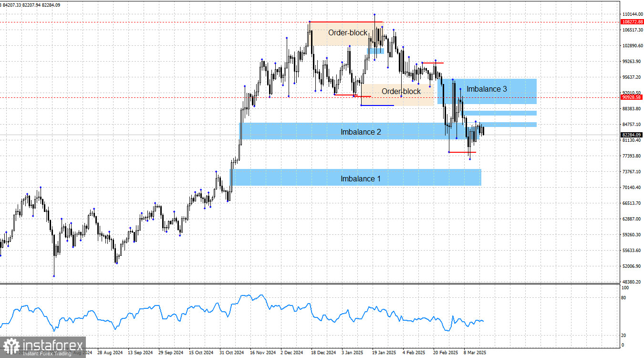This screenshot has height=358, width=644.
Task: Click the red 108272.88 price tag
Action: 632,22
